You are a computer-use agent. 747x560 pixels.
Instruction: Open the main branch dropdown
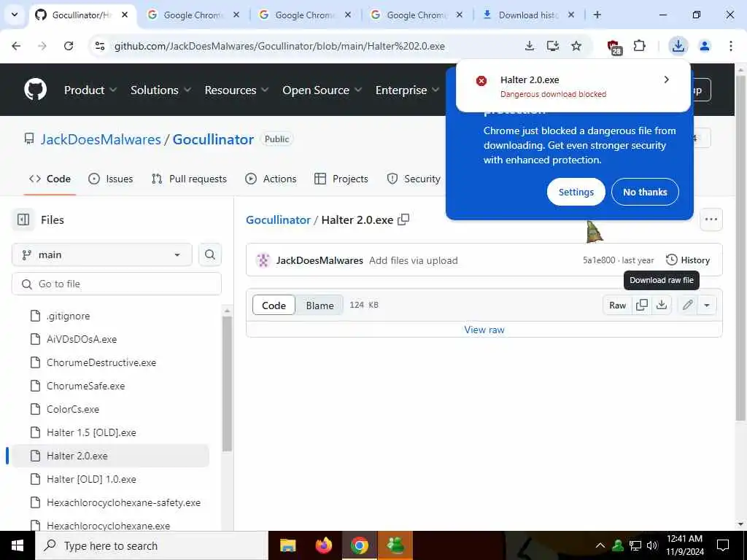102,254
